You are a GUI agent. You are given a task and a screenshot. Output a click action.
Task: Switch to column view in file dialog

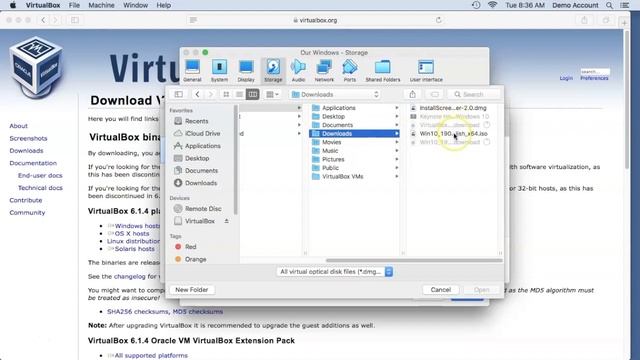pyautogui.click(x=253, y=94)
